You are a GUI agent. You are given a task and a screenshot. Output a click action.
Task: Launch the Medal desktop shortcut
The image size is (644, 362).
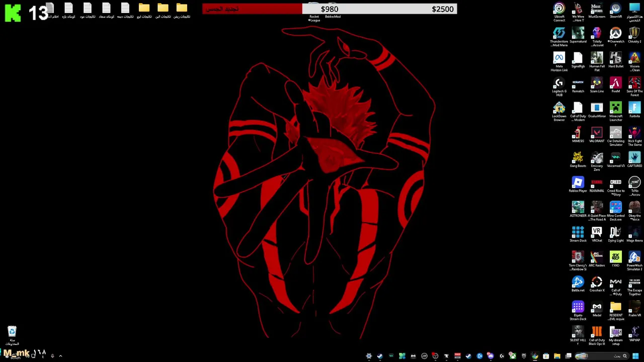[x=597, y=310]
